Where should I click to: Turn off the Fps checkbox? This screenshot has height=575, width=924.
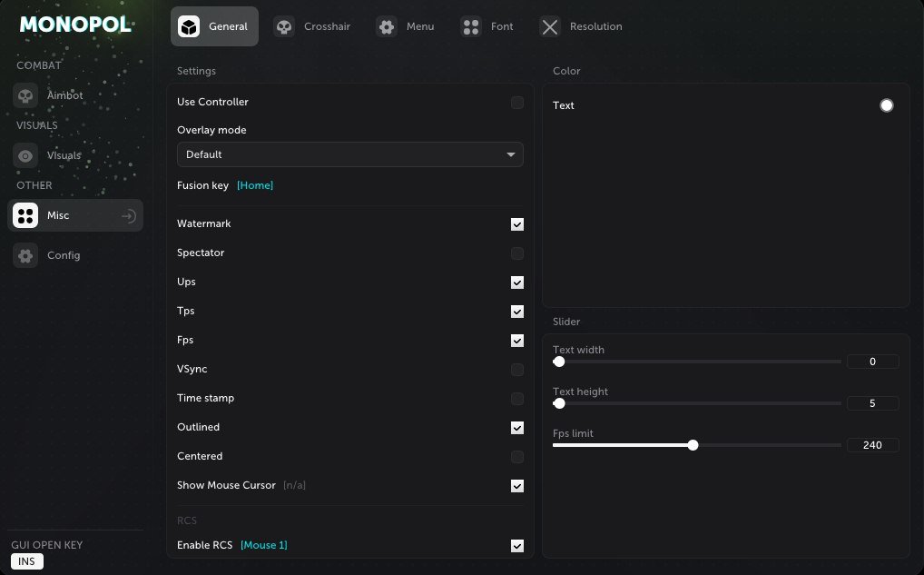coord(517,341)
